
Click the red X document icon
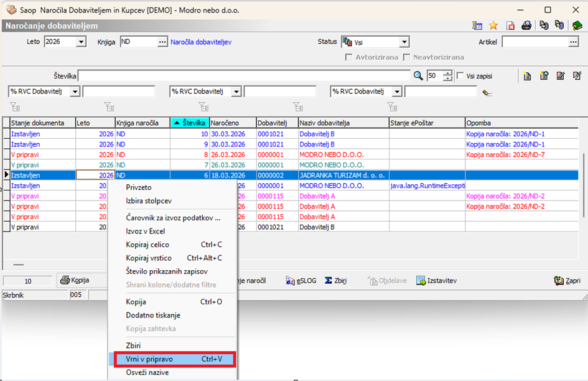(x=510, y=26)
